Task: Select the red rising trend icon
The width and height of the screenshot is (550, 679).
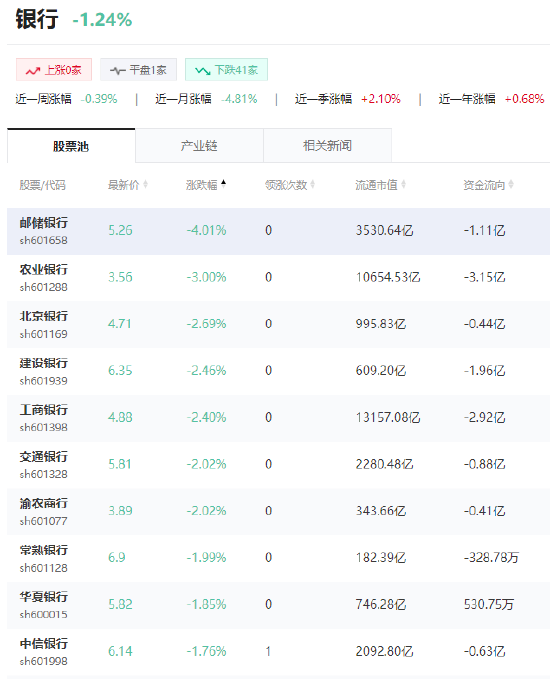Action: 32,71
